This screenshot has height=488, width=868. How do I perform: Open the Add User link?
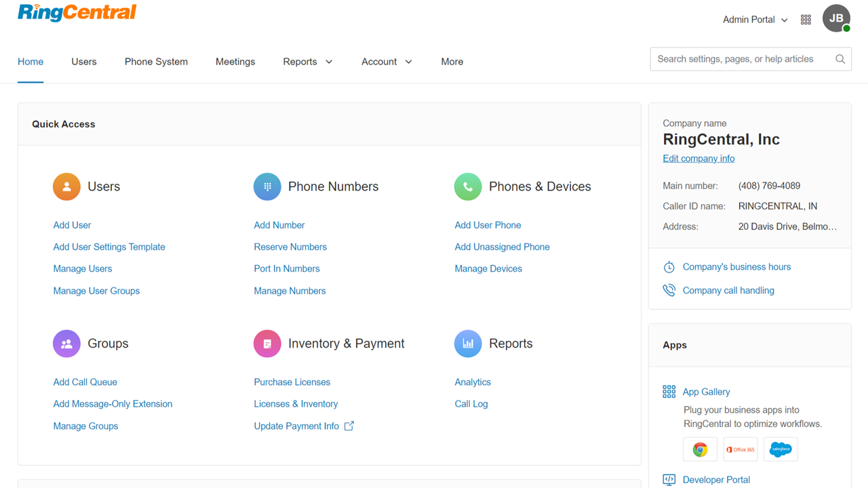72,225
